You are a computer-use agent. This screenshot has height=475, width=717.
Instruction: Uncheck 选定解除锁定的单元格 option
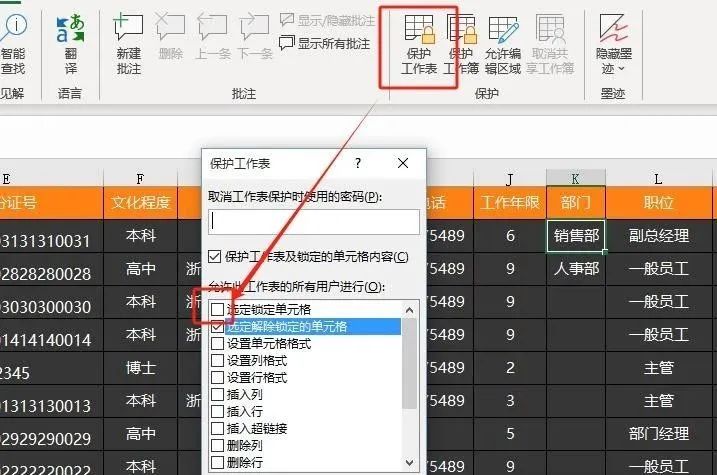tap(217, 326)
